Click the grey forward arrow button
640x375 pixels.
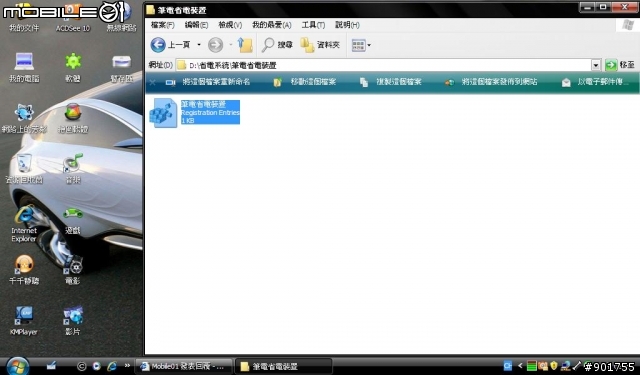pyautogui.click(x=216, y=44)
